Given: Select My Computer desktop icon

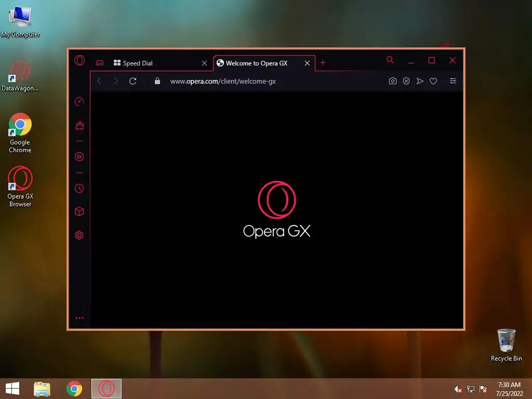Looking at the screenshot, I should click(20, 21).
